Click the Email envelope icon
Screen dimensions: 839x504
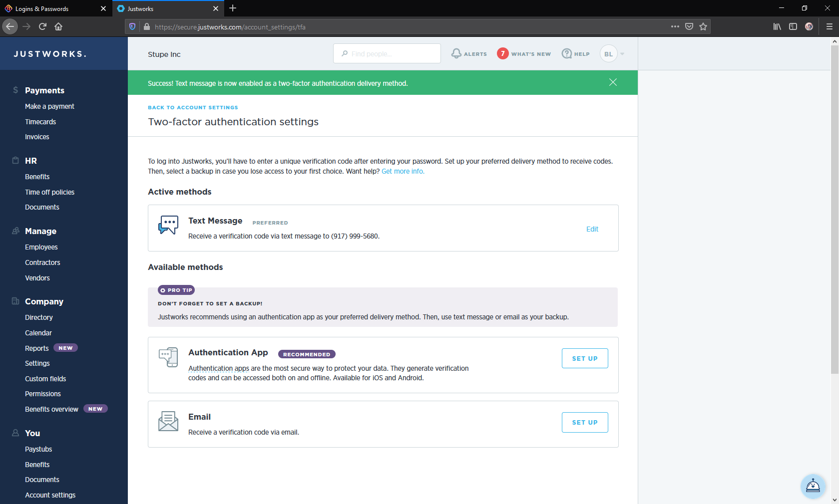click(x=168, y=421)
